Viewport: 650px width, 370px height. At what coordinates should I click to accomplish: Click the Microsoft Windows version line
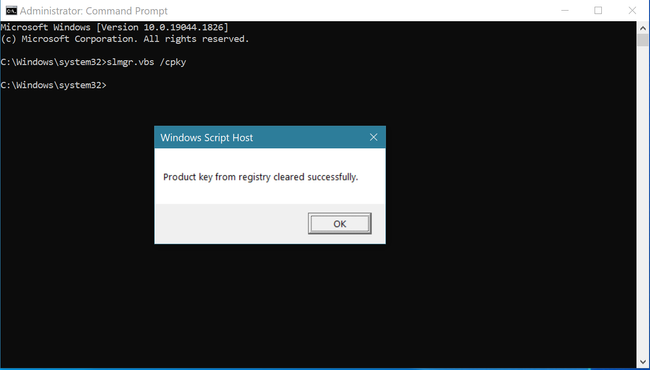click(x=114, y=28)
